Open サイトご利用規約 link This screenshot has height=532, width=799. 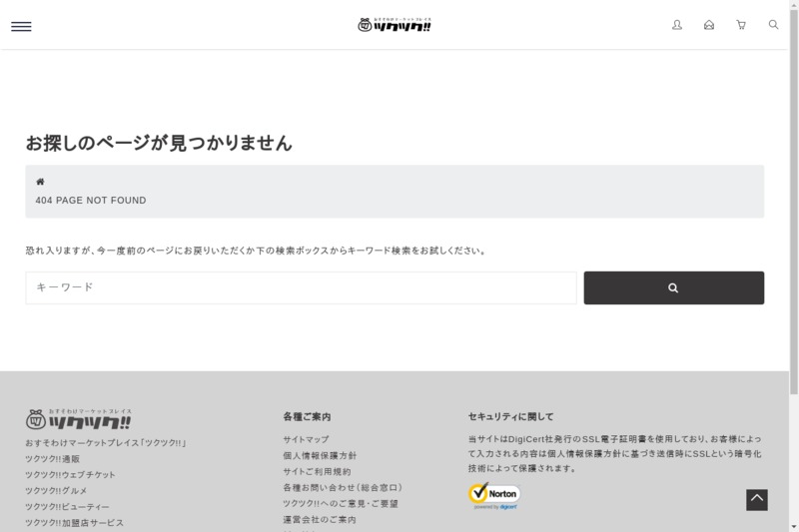point(317,471)
